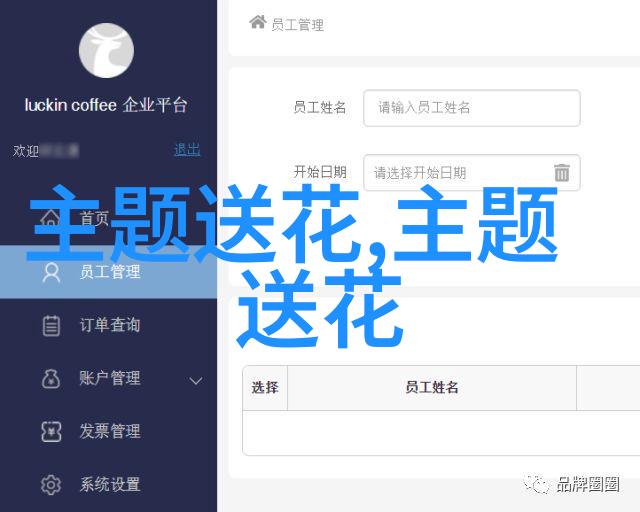
Task: Select the 订单查询 menu item
Action: [x=109, y=325]
